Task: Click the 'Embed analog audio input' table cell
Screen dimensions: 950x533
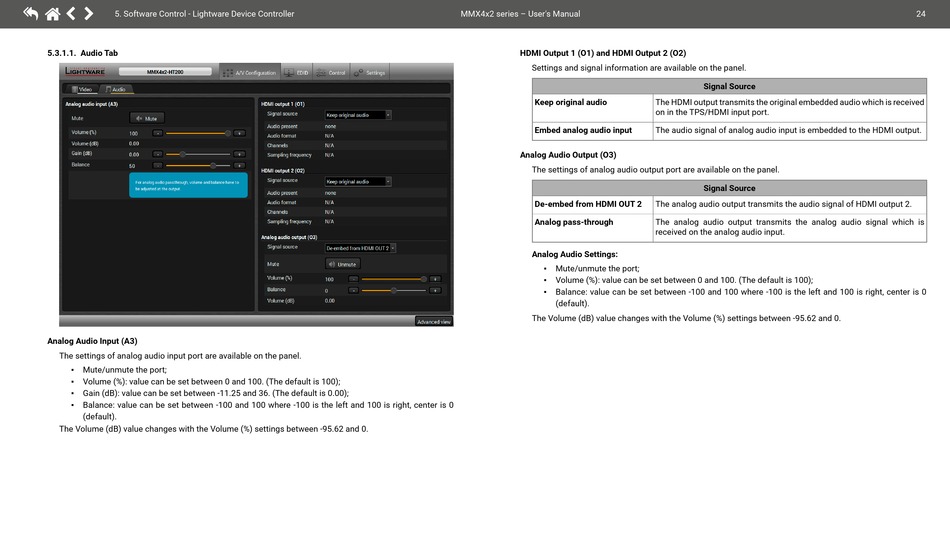Action: [593, 131]
